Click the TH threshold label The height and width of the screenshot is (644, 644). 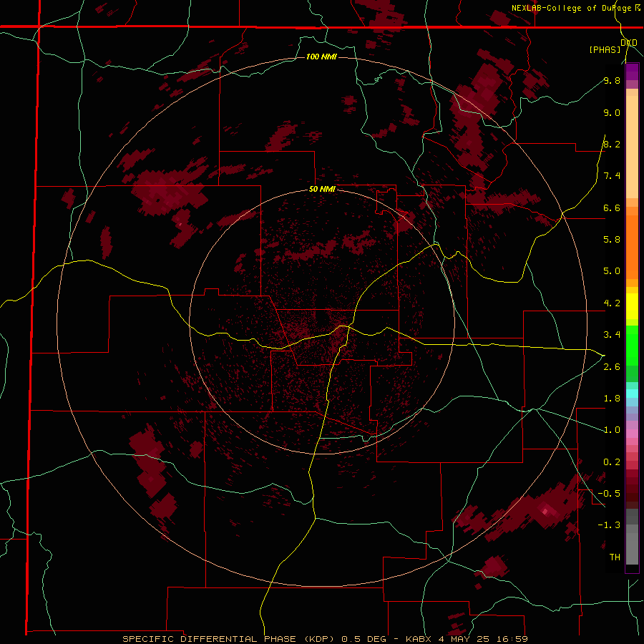click(615, 557)
